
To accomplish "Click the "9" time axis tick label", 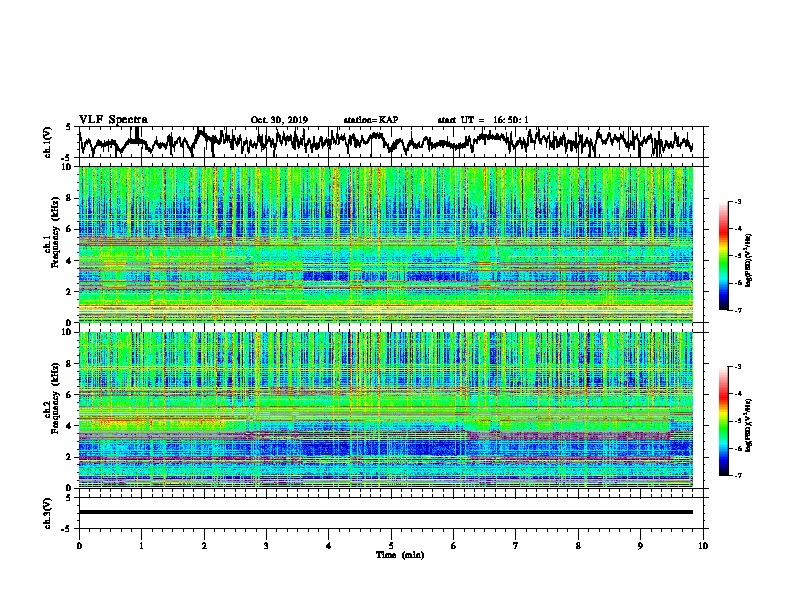I will pyautogui.click(x=640, y=546).
